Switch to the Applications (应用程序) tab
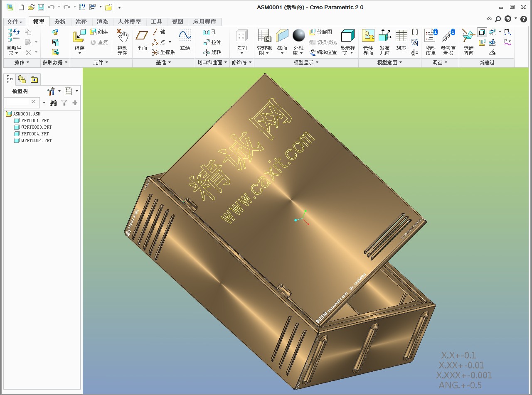The image size is (532, 395). coord(205,22)
